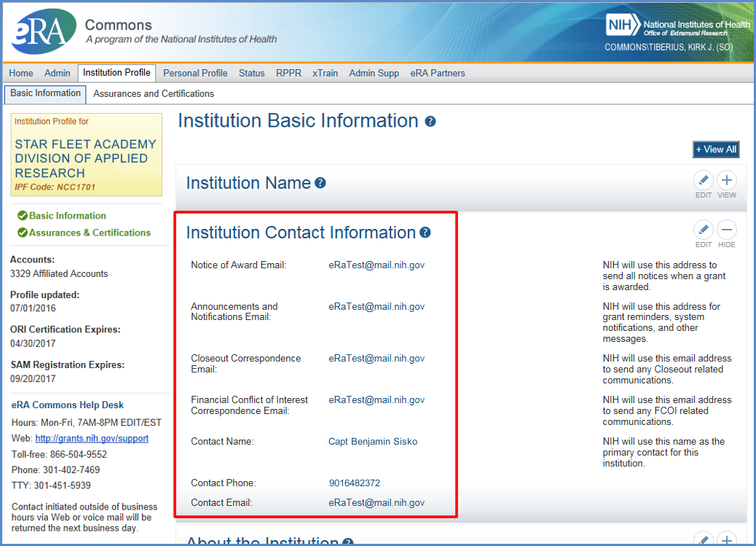Click the Institution Contact Information heading
This screenshot has height=546, width=756.
click(x=301, y=233)
